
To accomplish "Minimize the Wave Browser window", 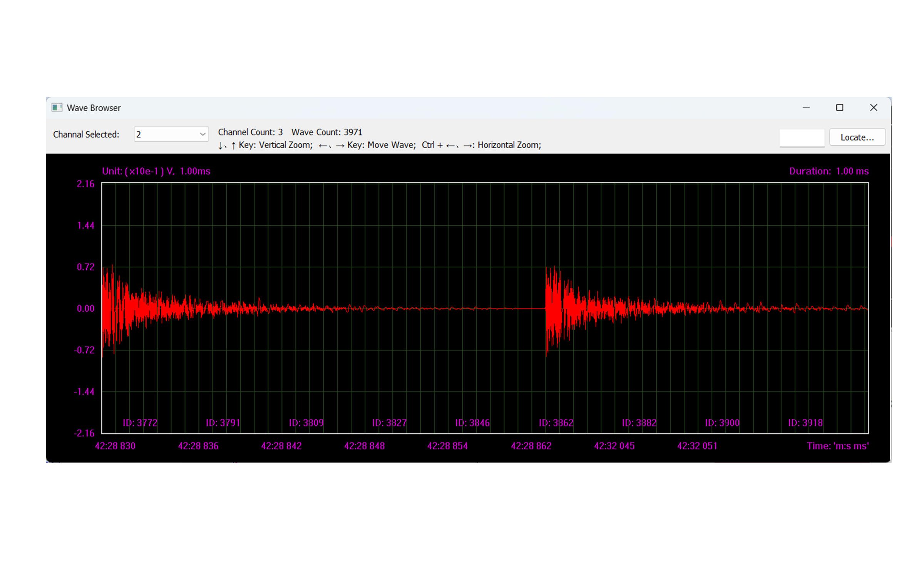I will pos(806,107).
